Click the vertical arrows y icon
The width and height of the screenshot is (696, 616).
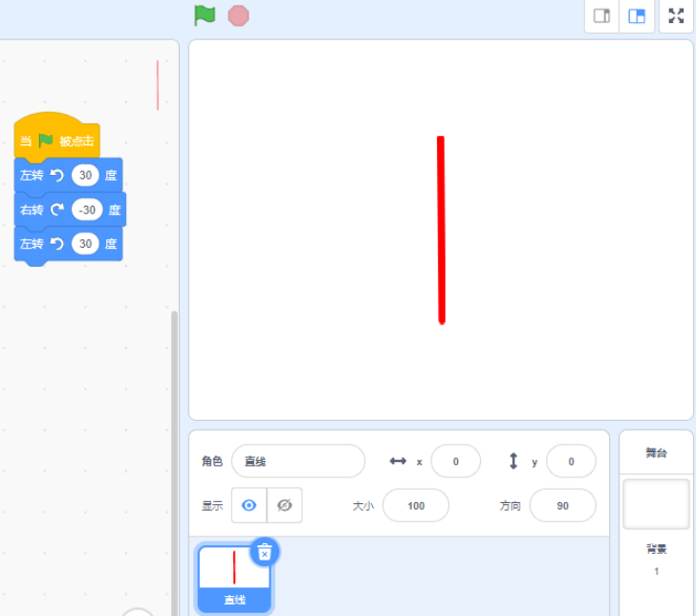pyautogui.click(x=513, y=461)
